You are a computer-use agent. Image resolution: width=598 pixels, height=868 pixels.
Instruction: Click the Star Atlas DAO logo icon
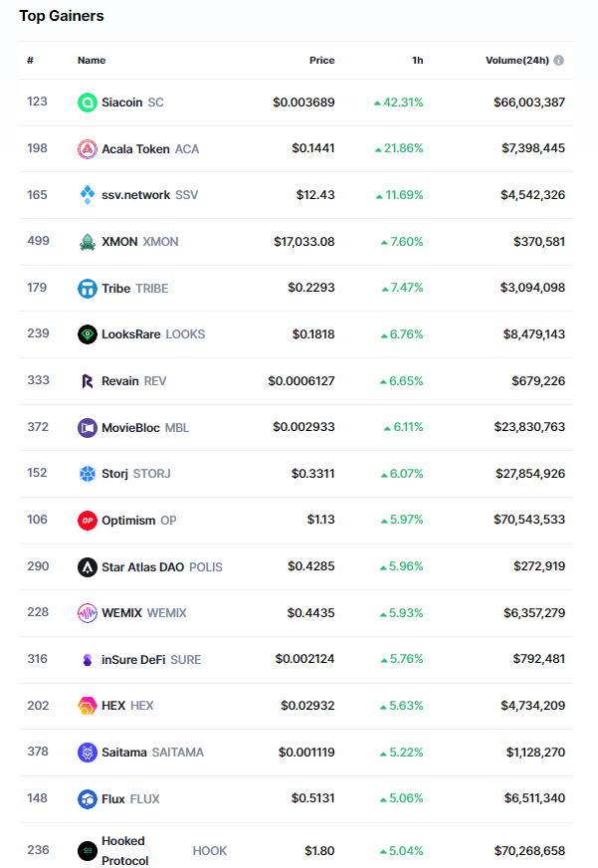pyautogui.click(x=88, y=567)
